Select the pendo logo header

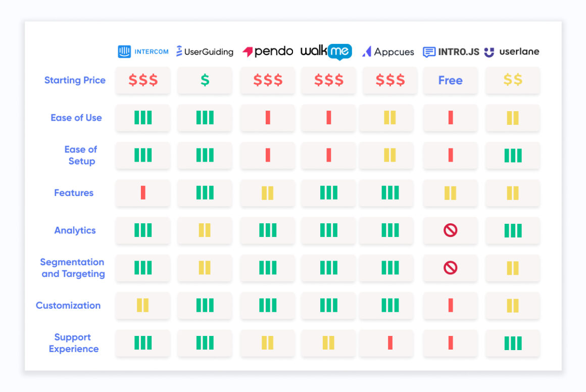pyautogui.click(x=268, y=51)
